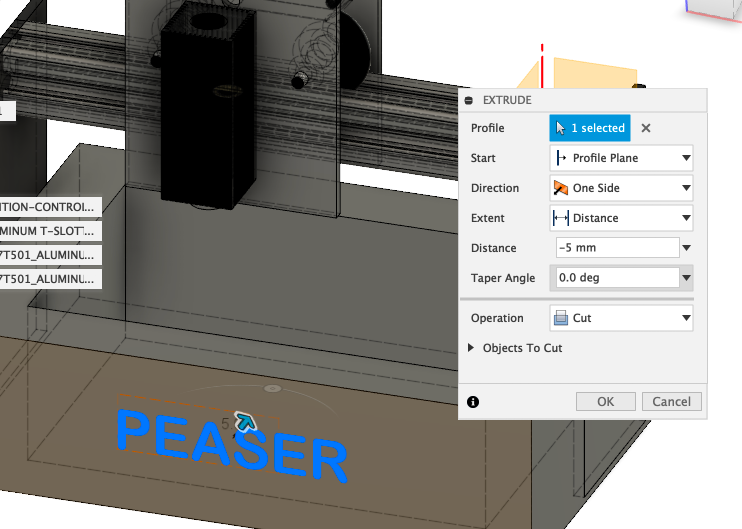
Task: Open the Start 'Profile Plane' dropdown
Action: pos(621,158)
